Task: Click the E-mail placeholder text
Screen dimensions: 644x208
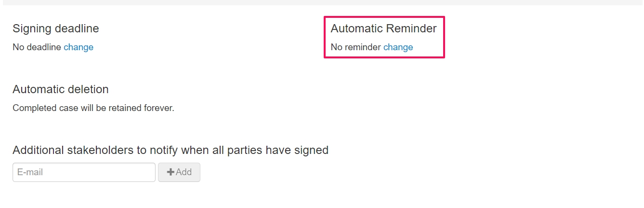Action: [x=30, y=172]
